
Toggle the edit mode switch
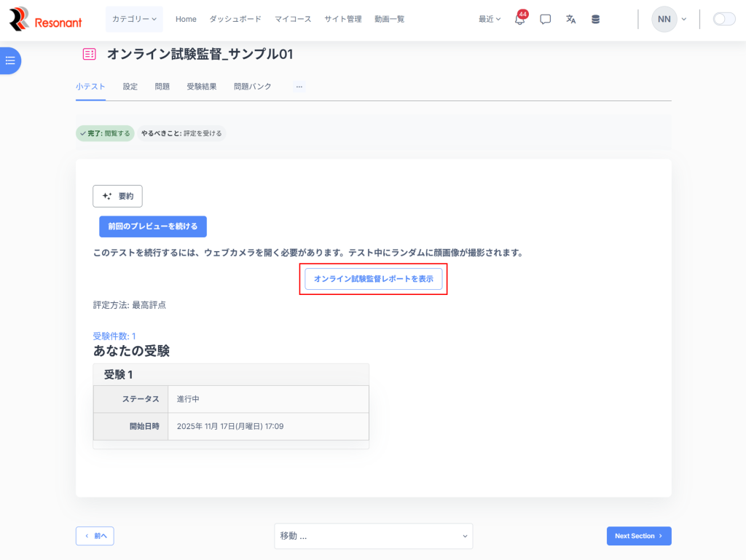pos(724,20)
